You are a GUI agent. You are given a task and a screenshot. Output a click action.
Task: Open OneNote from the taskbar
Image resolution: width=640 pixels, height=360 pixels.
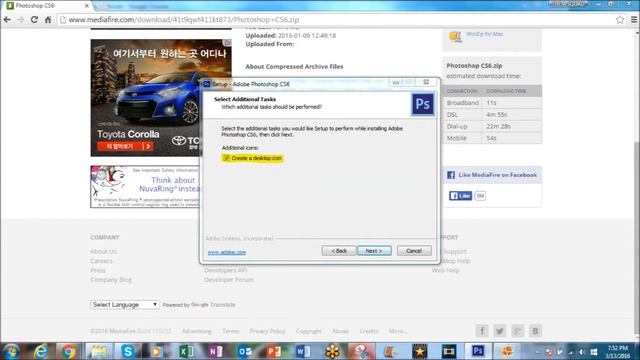(x=216, y=351)
